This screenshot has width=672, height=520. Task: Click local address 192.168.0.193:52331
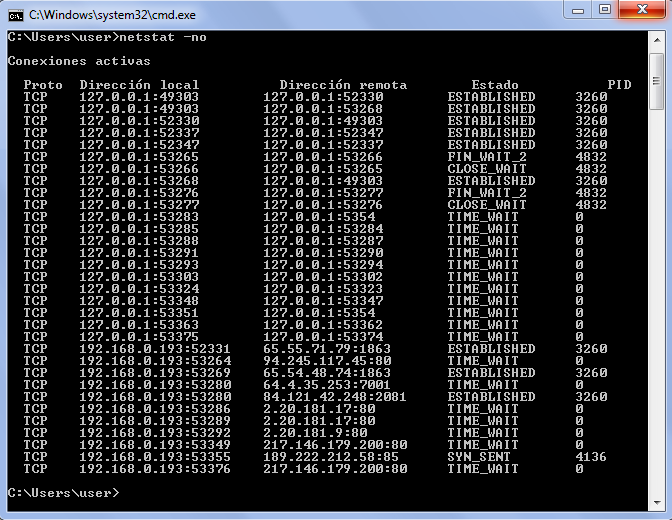[155, 349]
